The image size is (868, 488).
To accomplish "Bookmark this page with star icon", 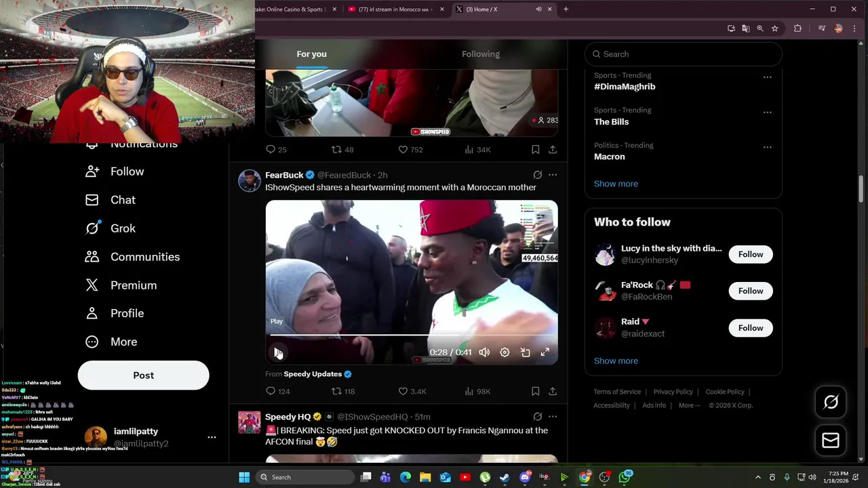I will 774,28.
